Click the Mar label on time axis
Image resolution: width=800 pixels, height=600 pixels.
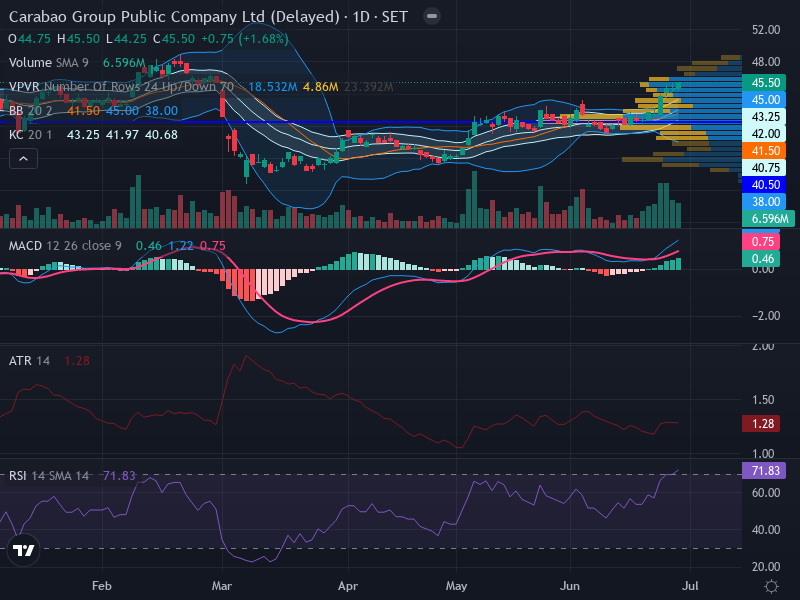pos(222,586)
